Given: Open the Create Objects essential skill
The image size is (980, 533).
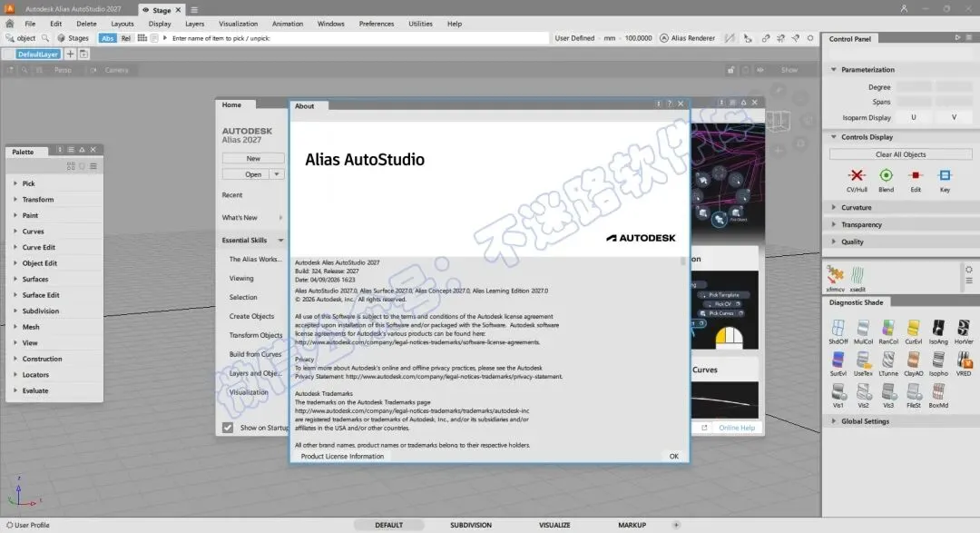Looking at the screenshot, I should 251,317.
